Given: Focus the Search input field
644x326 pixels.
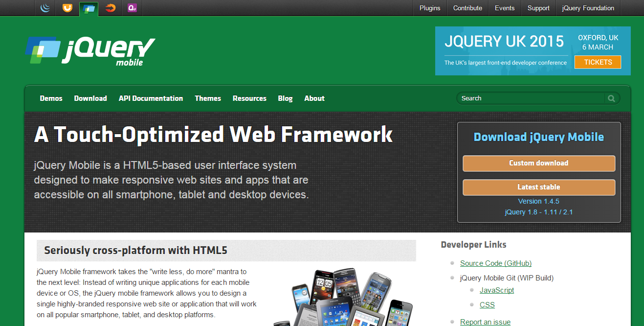Looking at the screenshot, I should pos(532,98).
